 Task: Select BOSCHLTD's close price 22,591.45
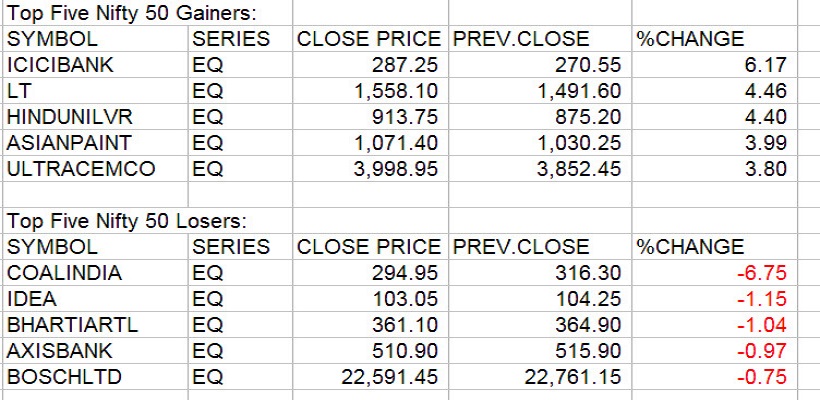tap(389, 377)
